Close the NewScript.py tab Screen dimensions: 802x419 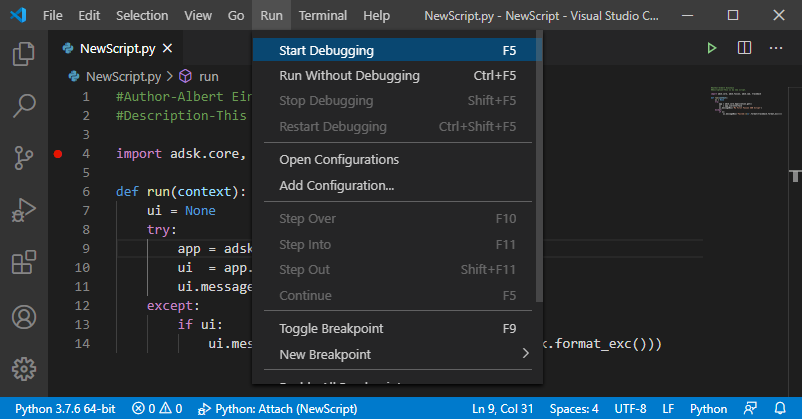(167, 48)
